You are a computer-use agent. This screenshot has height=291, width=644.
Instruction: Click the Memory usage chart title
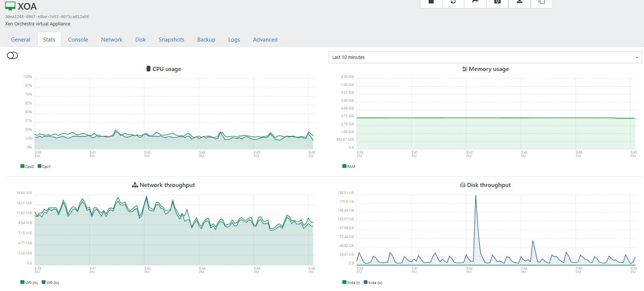(x=489, y=69)
